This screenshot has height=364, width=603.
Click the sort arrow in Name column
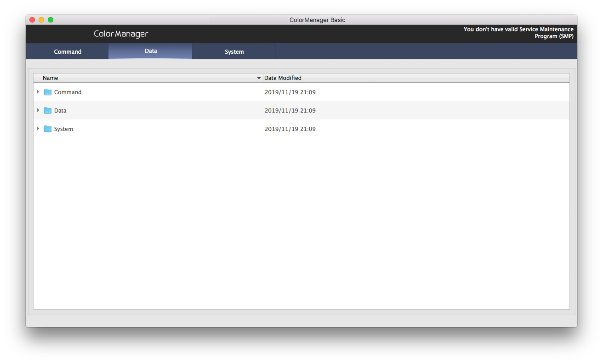259,78
